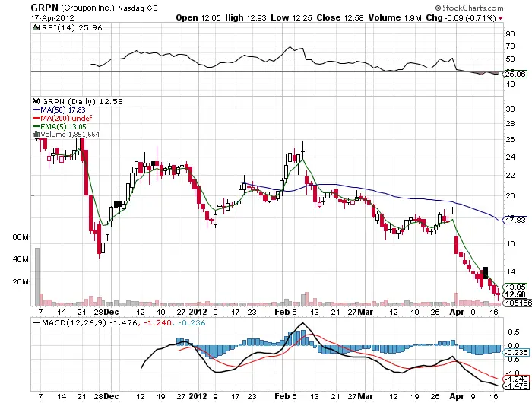
Task: Click the RSI indicator mountain icon
Action: point(36,27)
